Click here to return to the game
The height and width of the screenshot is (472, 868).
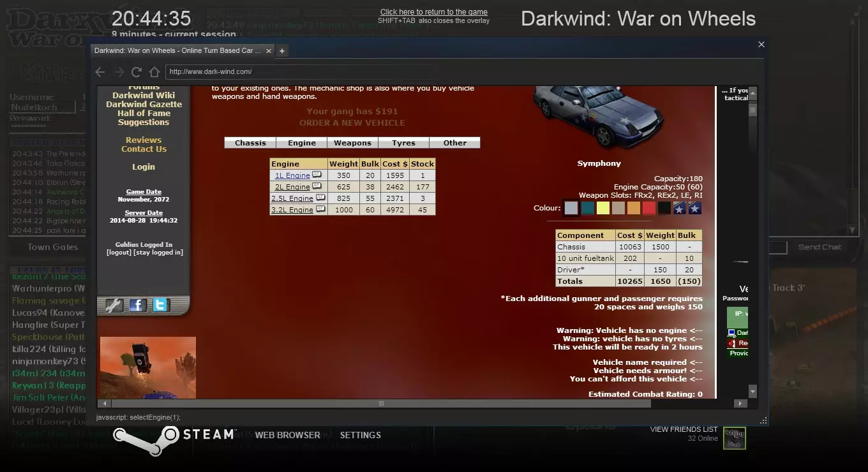[434, 12]
